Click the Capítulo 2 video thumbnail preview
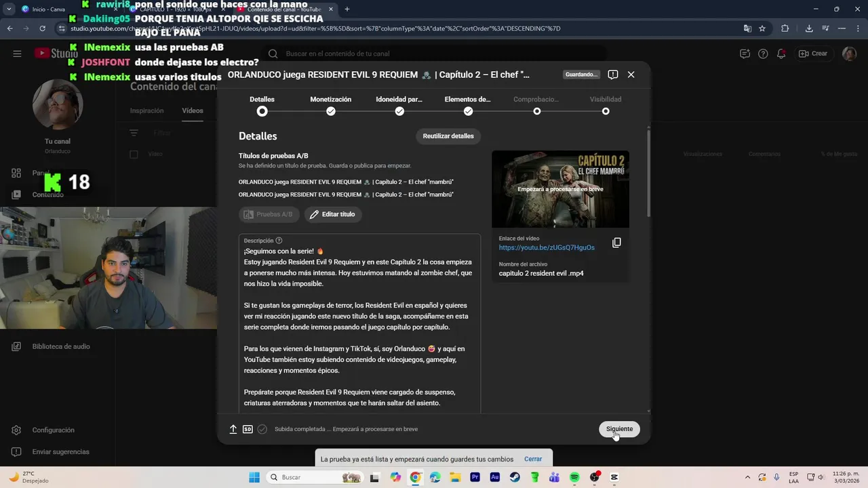This screenshot has width=868, height=488. [560, 189]
